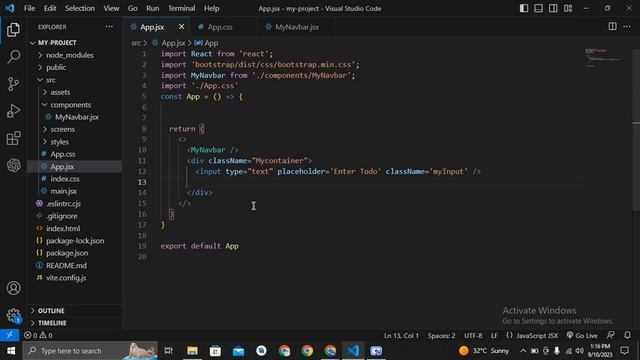
Task: Open the Help menu
Action: tap(212, 8)
